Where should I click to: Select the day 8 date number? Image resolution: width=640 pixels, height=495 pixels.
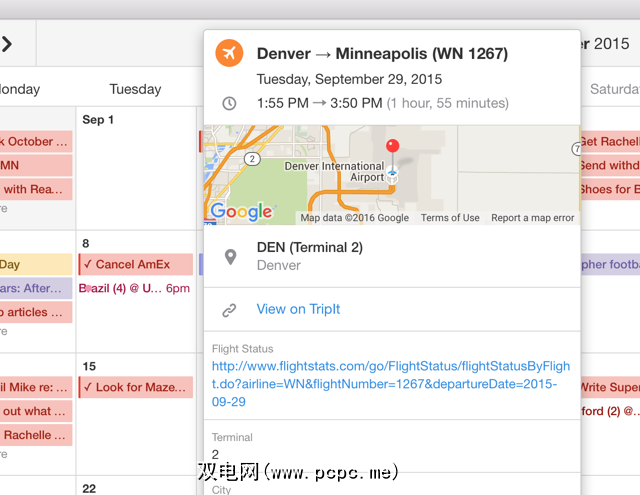[86, 244]
